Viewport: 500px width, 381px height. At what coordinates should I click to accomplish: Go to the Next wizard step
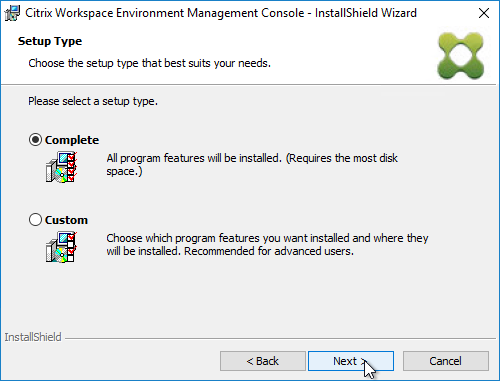351,361
